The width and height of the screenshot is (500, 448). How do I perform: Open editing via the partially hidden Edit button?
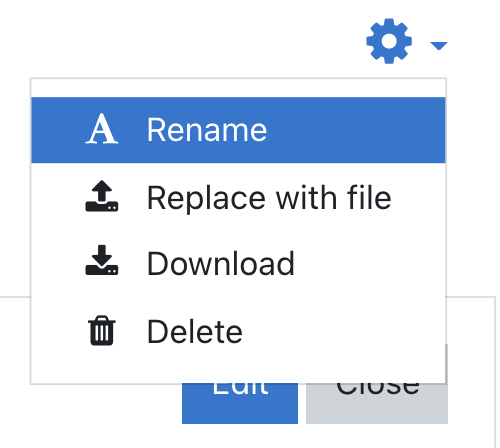[x=240, y=404]
